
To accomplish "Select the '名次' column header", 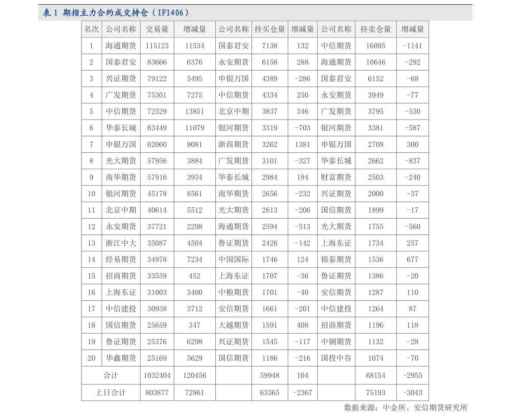I will (x=91, y=29).
